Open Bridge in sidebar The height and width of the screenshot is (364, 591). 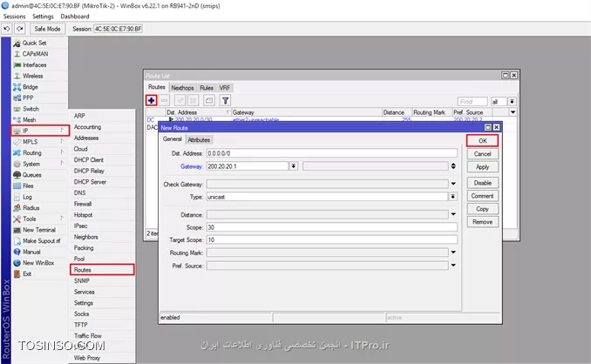(39, 87)
